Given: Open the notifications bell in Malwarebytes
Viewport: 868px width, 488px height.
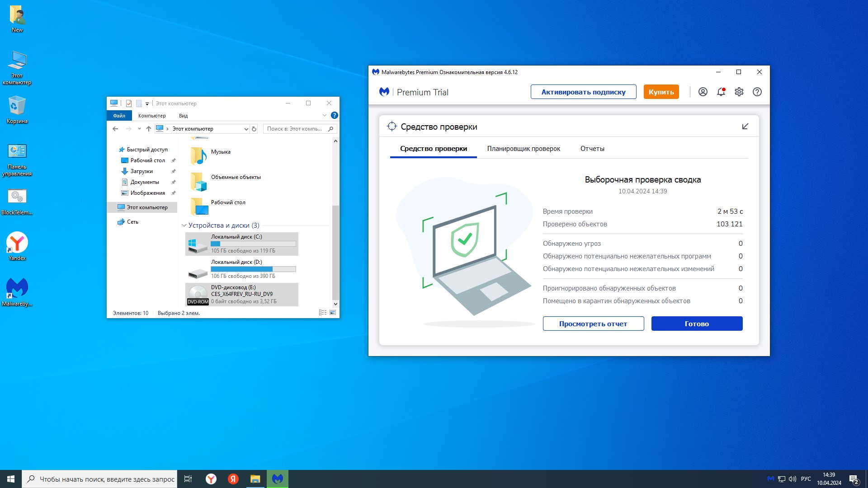Looking at the screenshot, I should pos(721,92).
